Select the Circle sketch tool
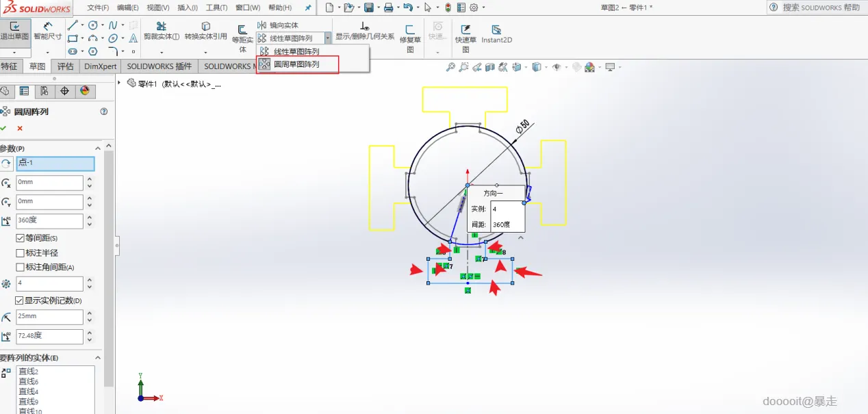The height and width of the screenshot is (414, 868). coord(92,25)
